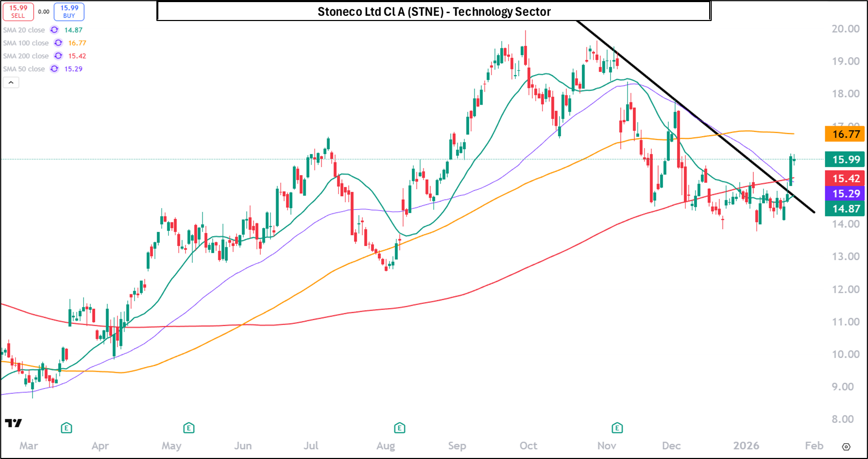Image resolution: width=868 pixels, height=459 pixels.
Task: Click the purple 15.29 price axis label
Action: click(x=845, y=193)
